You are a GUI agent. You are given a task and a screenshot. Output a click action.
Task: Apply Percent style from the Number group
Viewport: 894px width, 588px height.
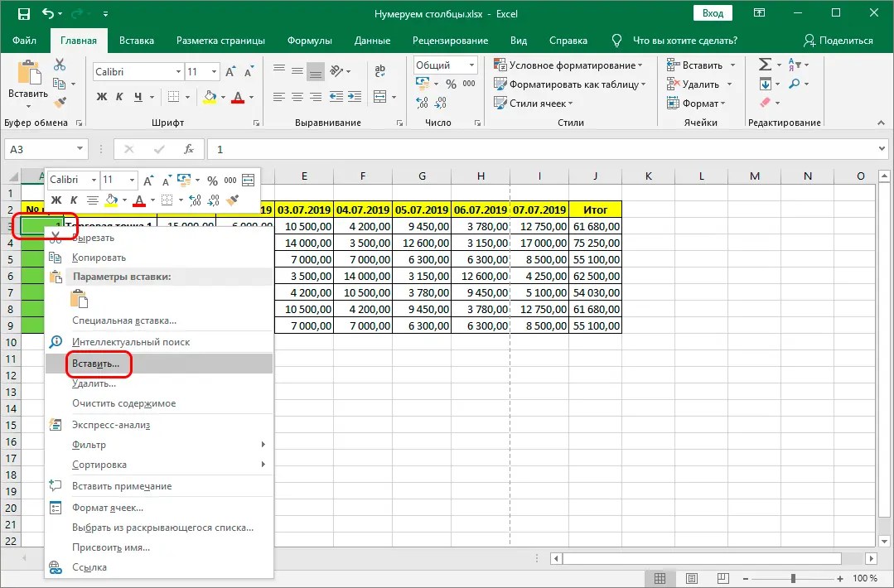[x=452, y=83]
